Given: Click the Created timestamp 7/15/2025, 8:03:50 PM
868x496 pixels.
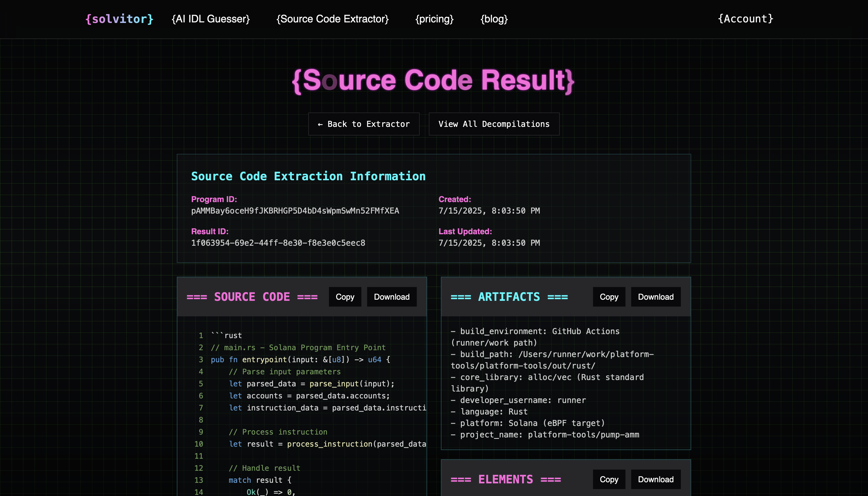Looking at the screenshot, I should (x=489, y=211).
